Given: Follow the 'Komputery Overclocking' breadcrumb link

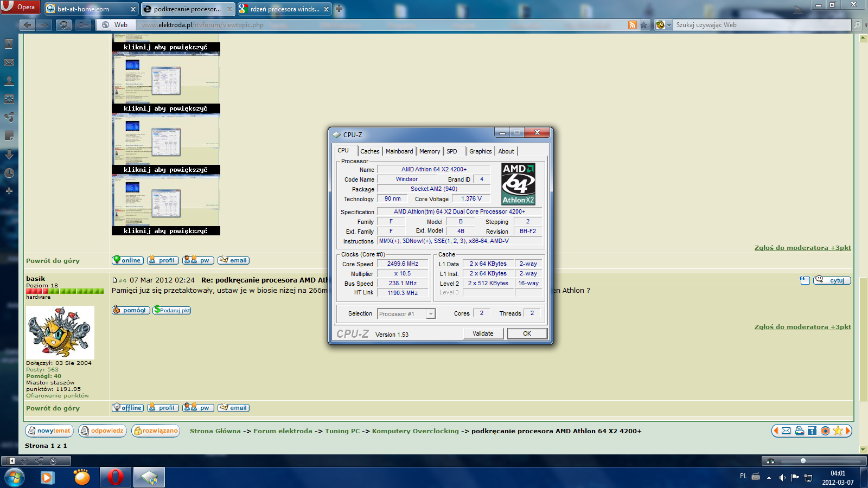Looking at the screenshot, I should coord(416,431).
